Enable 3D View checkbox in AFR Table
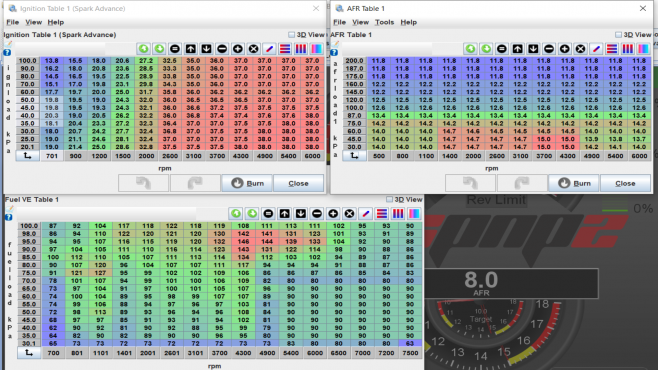Image resolution: width=658 pixels, height=370 pixels. pos(618,34)
